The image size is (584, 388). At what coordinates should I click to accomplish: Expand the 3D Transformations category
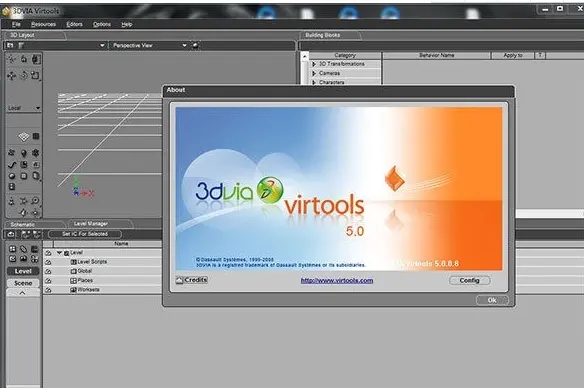pyautogui.click(x=314, y=64)
